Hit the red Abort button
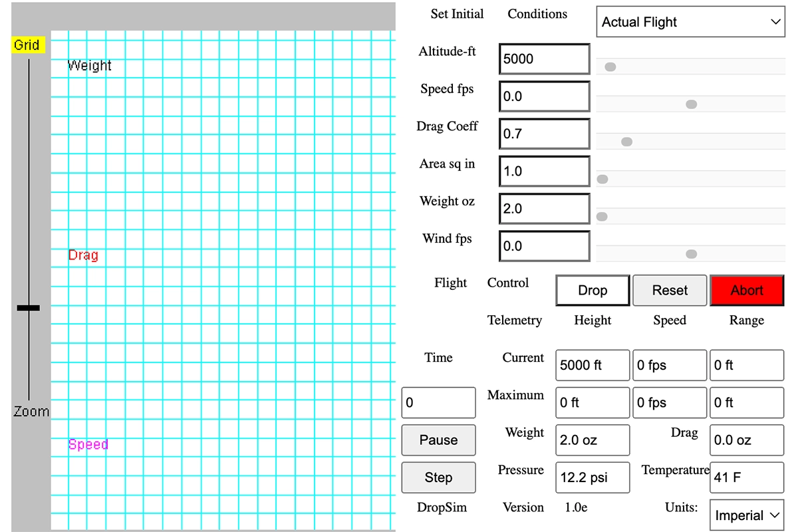798x532 pixels. (747, 291)
